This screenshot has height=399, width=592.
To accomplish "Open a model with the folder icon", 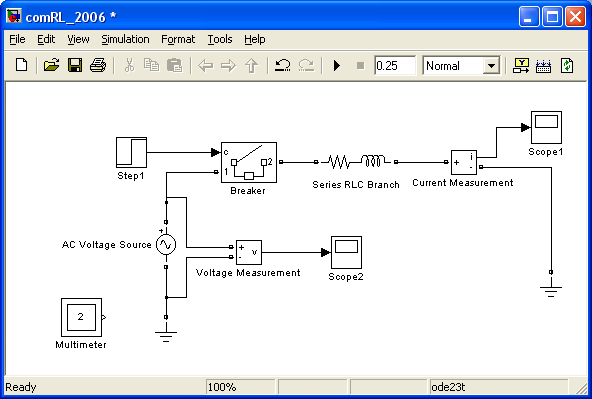I will click(x=52, y=66).
